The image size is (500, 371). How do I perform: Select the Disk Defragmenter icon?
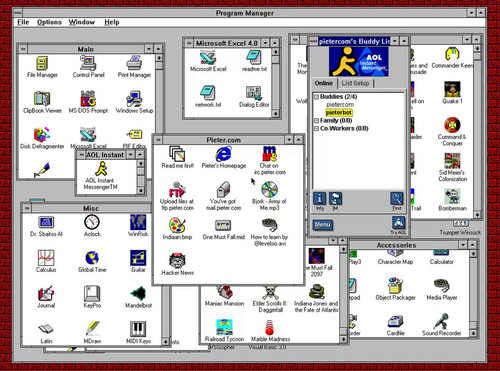[x=42, y=138]
